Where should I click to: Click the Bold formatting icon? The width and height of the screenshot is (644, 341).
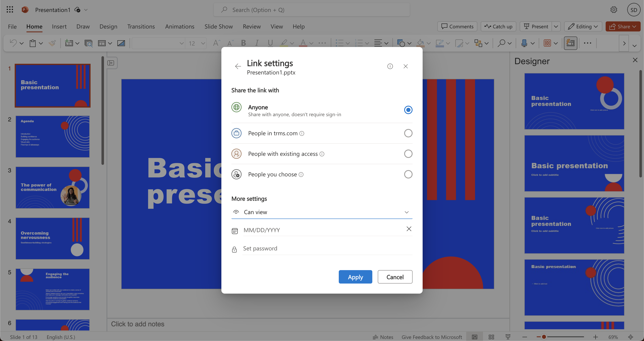pos(243,43)
